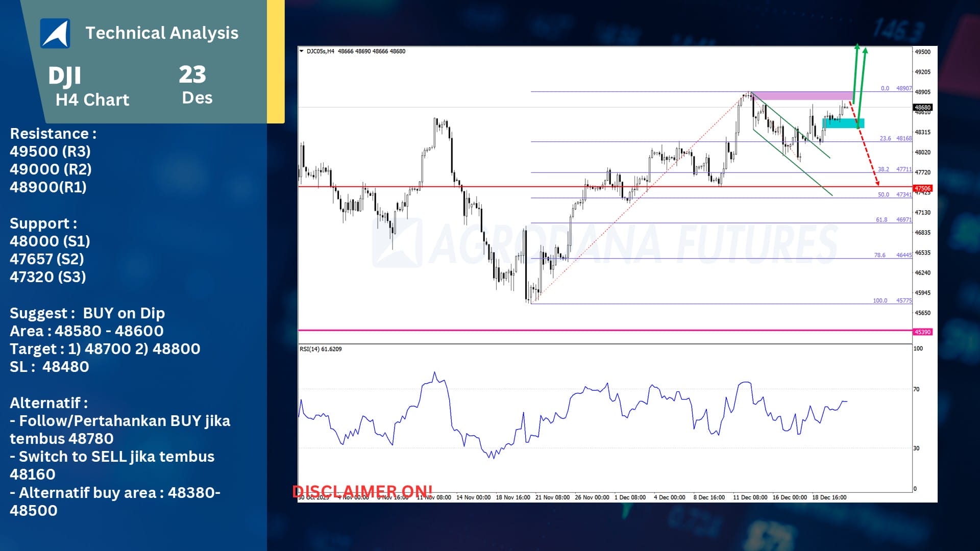Screen dimensions: 980x551
Task: Click the Agrodana arrow logo icon
Action: 55,33
